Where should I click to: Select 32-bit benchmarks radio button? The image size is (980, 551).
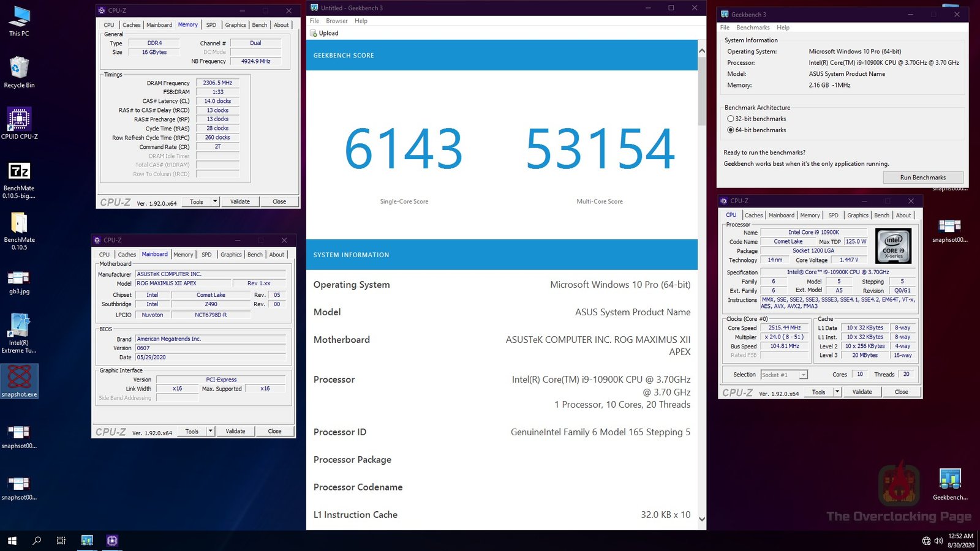730,119
